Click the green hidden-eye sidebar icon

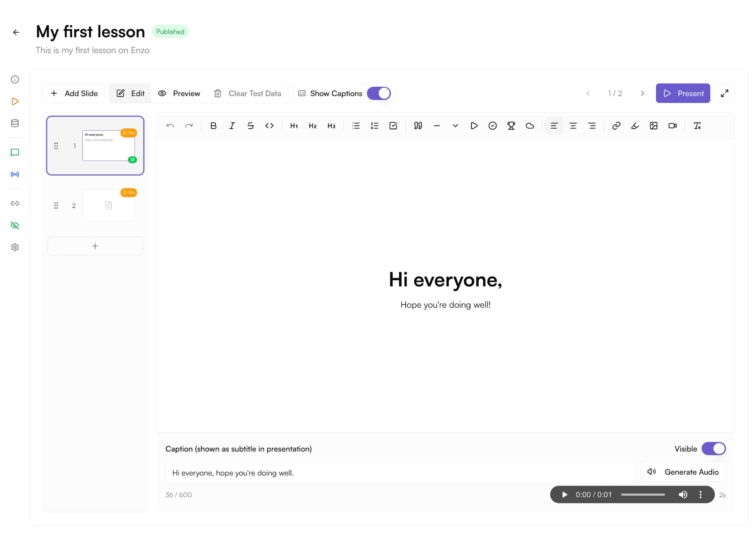pos(15,225)
